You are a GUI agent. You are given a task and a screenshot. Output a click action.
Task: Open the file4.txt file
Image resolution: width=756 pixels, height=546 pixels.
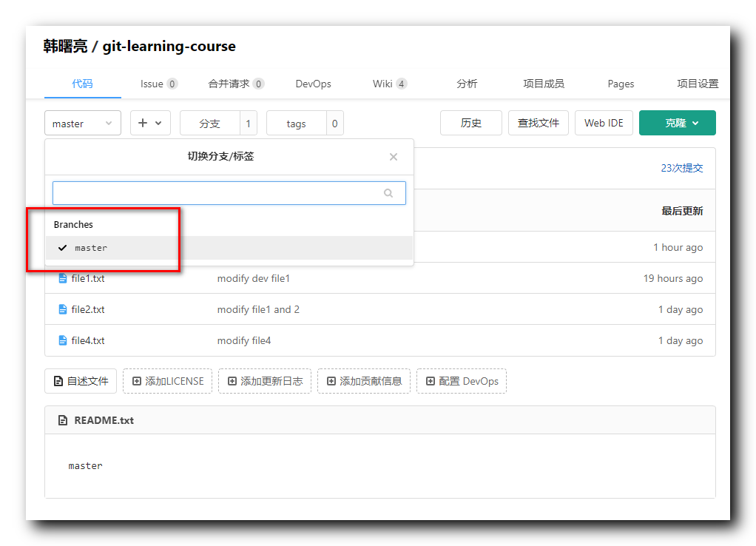(88, 340)
